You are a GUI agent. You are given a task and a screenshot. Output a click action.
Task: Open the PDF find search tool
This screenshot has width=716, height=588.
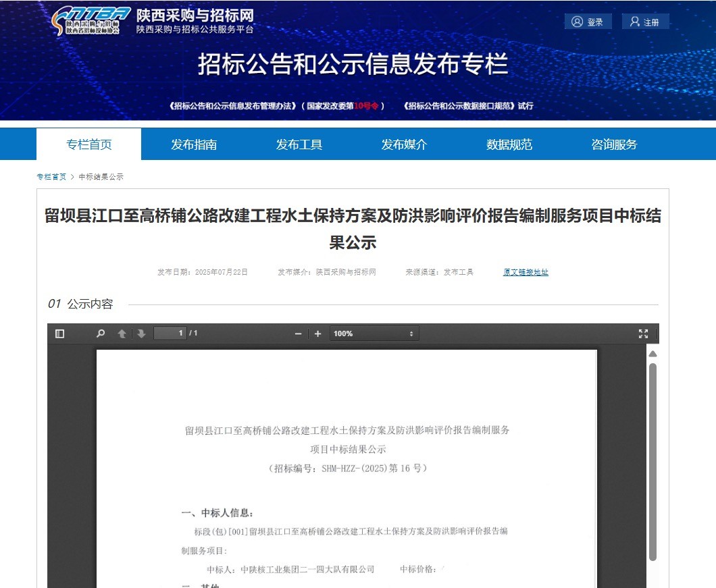101,333
